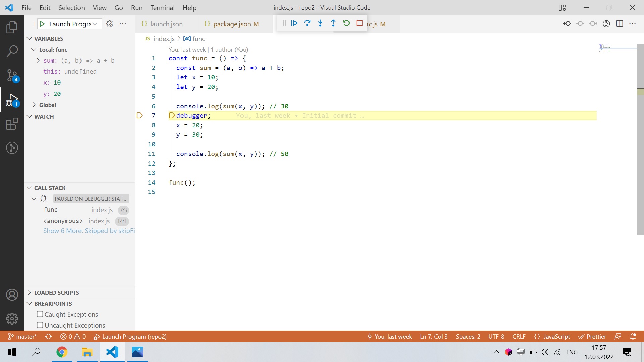Click the notifications bell in status bar
Viewport: 644px width, 362px height.
coord(633,336)
